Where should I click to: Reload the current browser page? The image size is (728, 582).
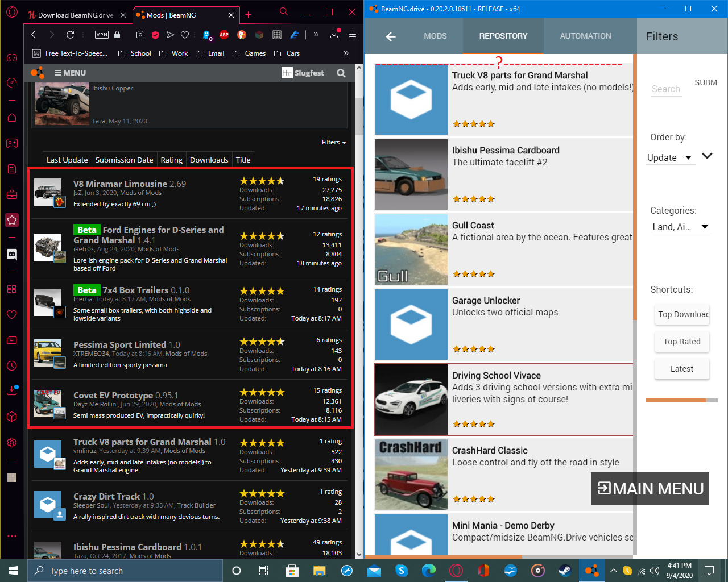pyautogui.click(x=70, y=35)
